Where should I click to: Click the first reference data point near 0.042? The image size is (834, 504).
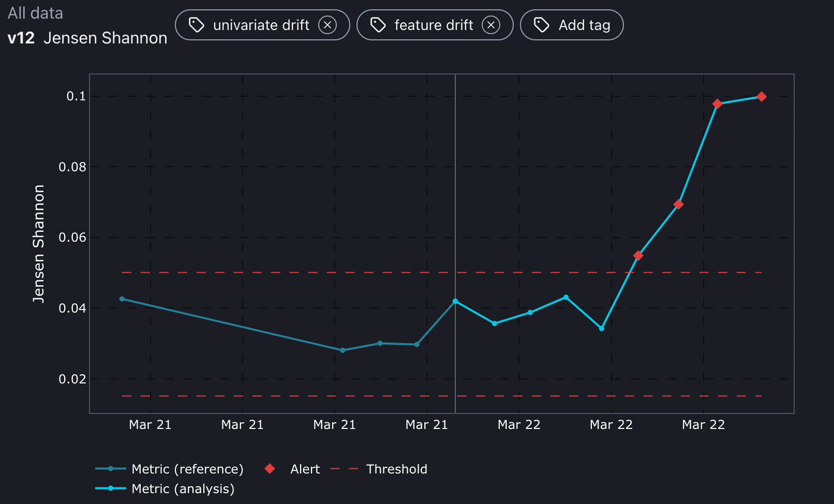tap(122, 299)
